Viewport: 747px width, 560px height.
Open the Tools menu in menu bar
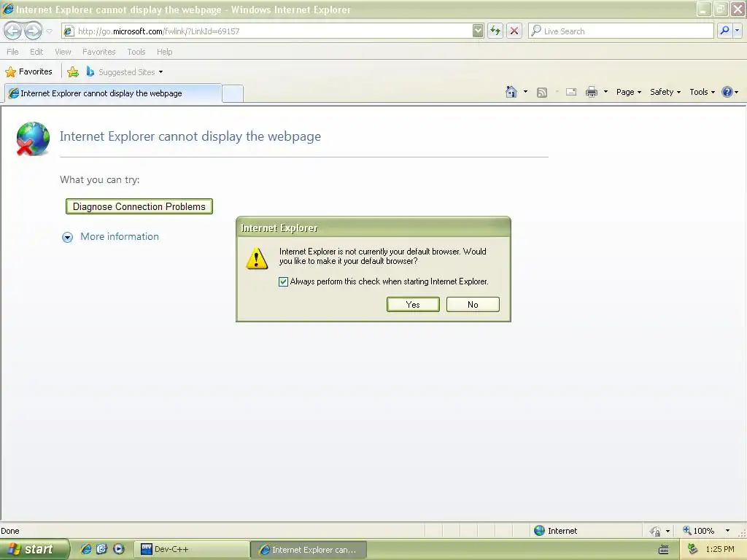point(136,52)
